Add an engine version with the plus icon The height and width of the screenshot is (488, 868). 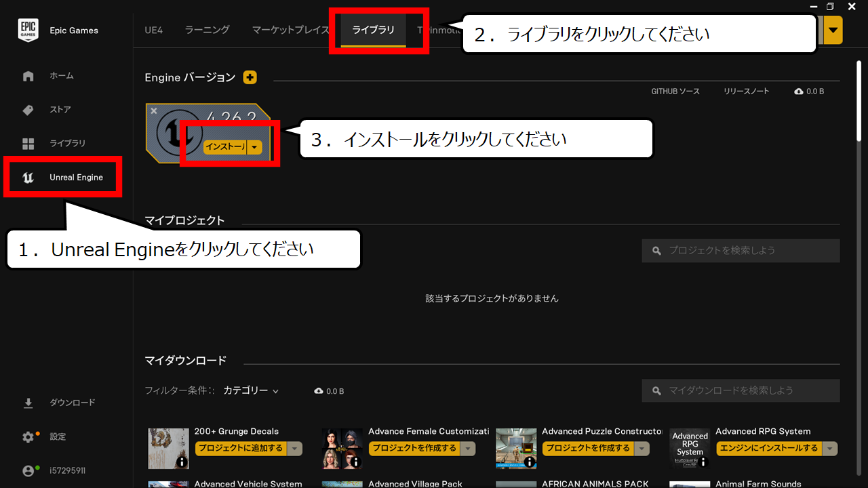point(250,77)
